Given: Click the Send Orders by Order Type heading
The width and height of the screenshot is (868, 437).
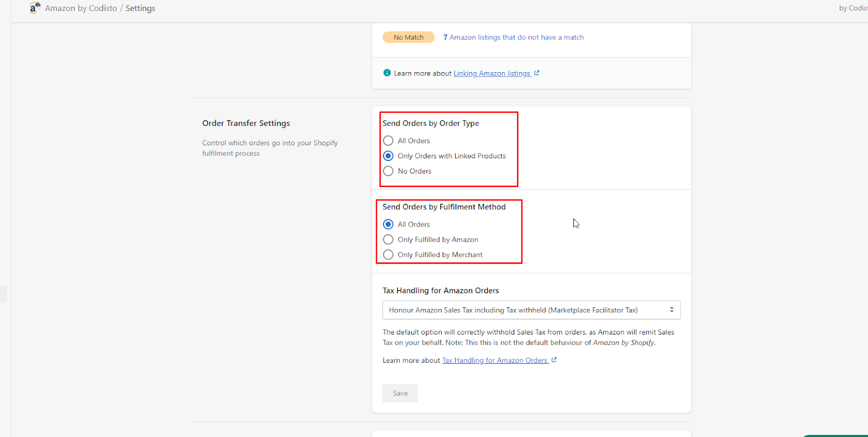Looking at the screenshot, I should (x=431, y=123).
